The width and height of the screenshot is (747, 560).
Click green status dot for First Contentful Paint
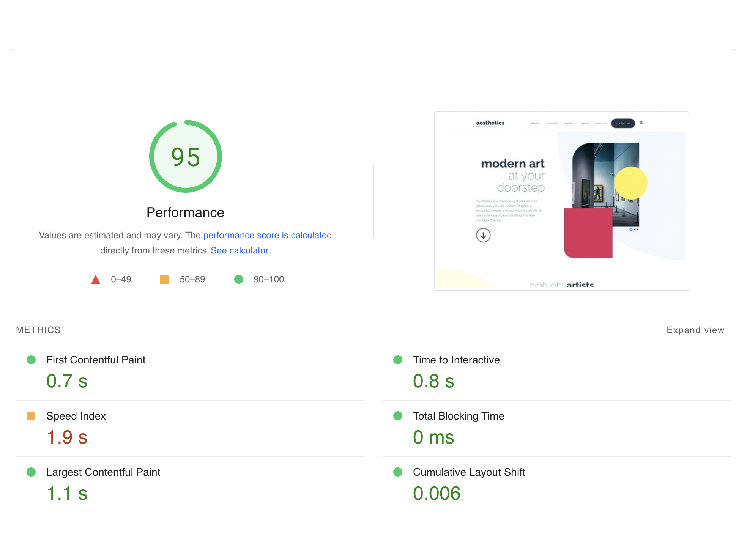click(31, 360)
